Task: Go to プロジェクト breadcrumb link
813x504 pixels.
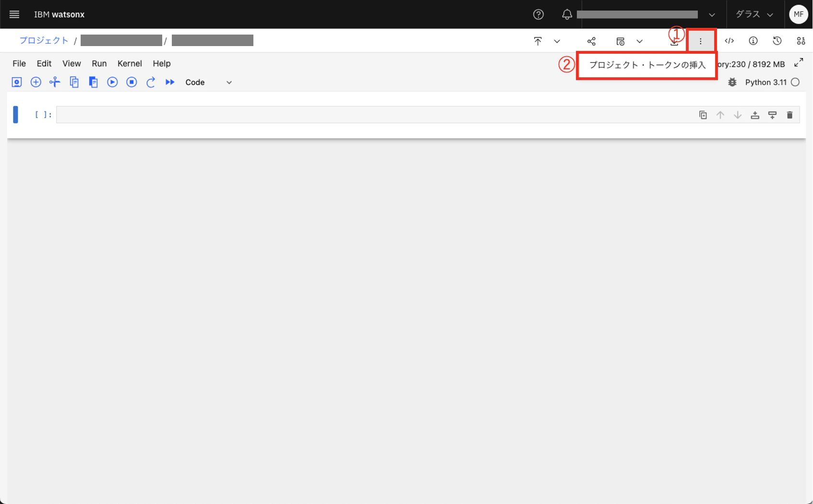Action: [x=44, y=41]
